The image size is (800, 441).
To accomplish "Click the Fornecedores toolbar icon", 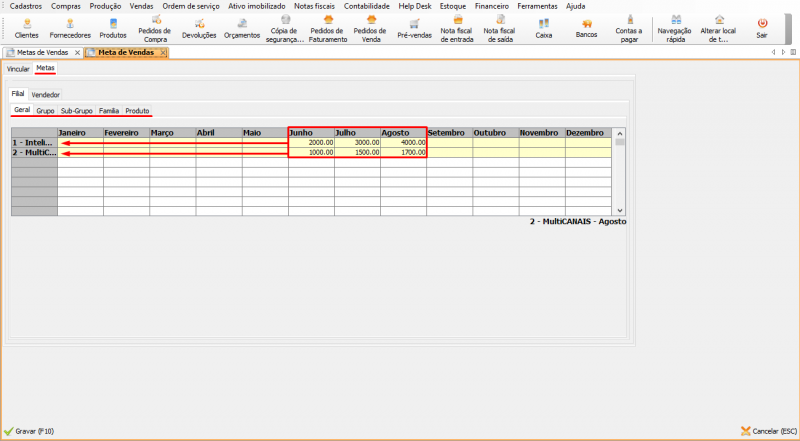I will 70,22.
